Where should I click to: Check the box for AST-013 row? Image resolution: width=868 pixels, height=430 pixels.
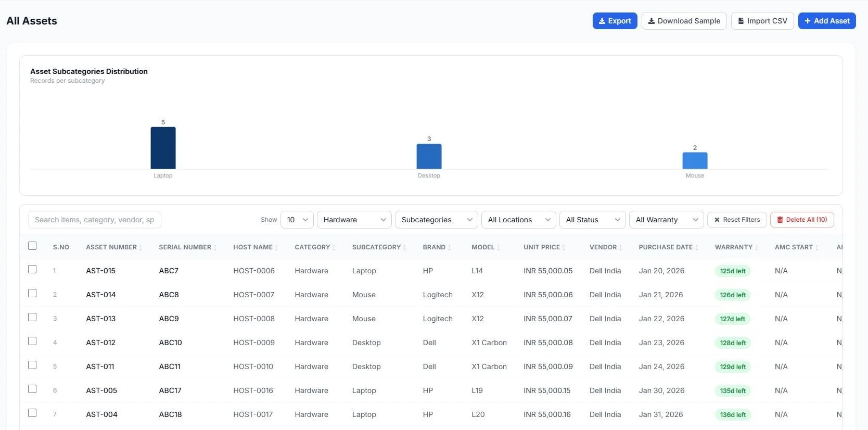point(32,317)
